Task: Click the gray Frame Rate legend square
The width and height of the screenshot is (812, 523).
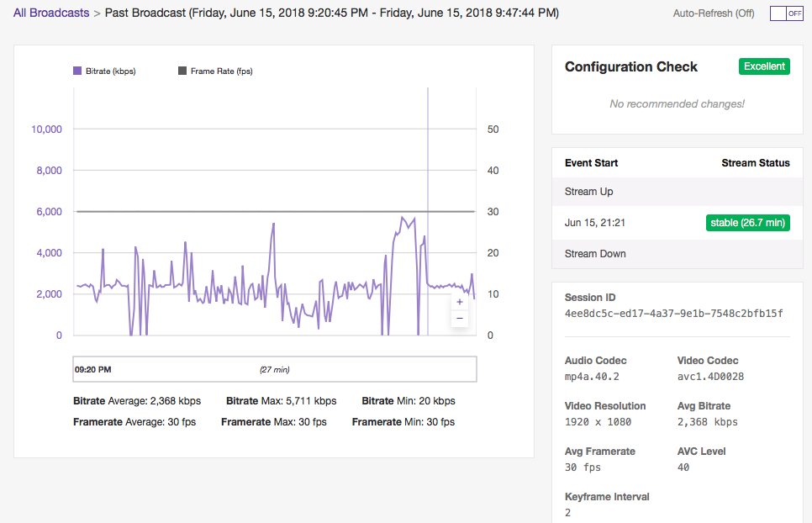Action: 182,71
